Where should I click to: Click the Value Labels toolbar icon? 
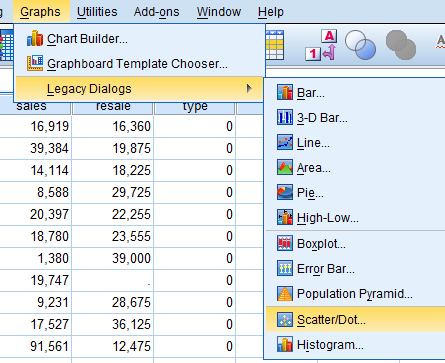pos(322,45)
